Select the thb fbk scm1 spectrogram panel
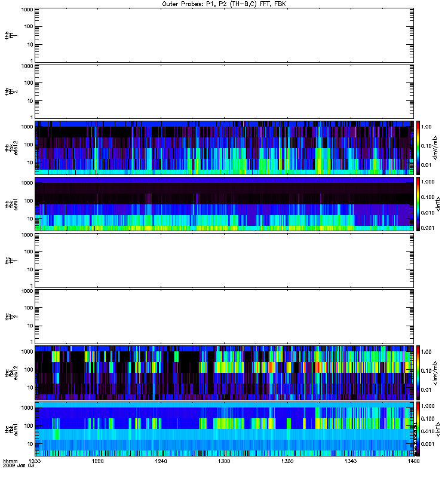 pyautogui.click(x=224, y=204)
